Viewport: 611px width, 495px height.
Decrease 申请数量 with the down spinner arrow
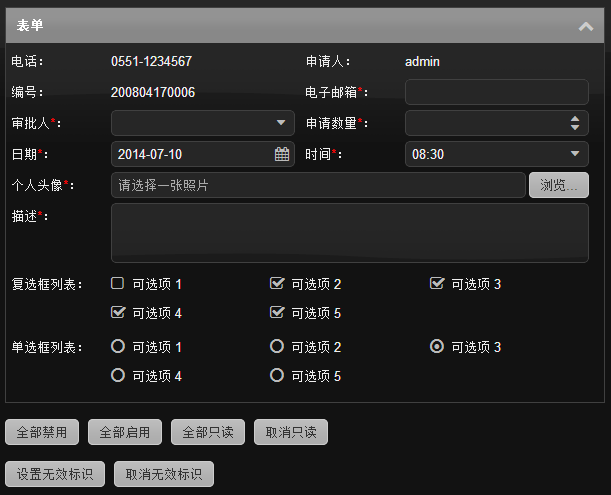[575, 127]
